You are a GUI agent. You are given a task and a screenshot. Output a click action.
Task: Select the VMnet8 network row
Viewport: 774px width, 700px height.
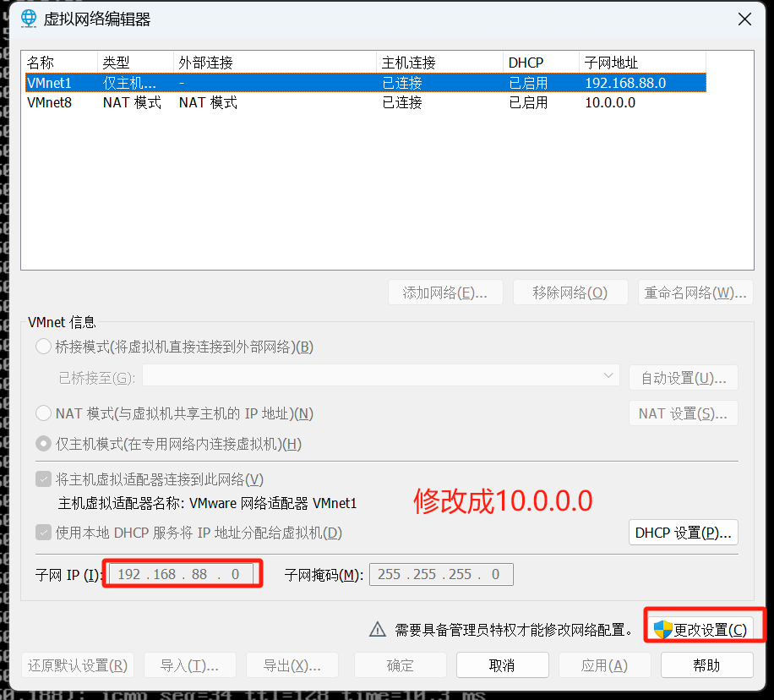366,102
